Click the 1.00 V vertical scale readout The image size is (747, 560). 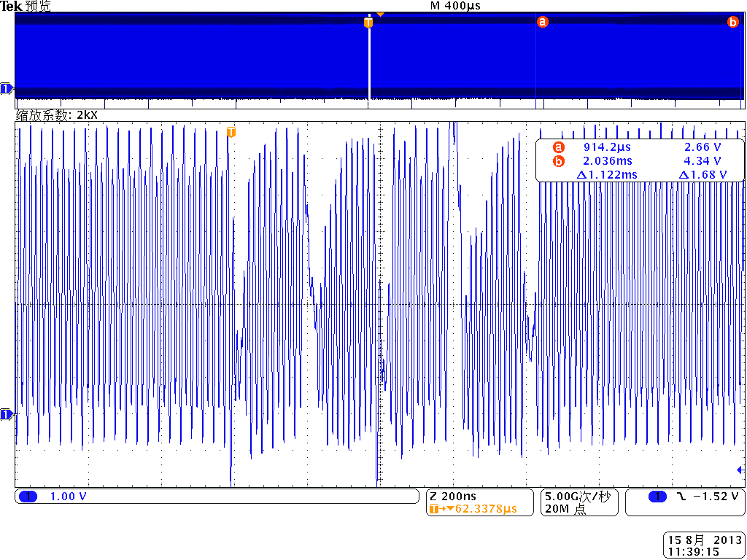tap(68, 497)
